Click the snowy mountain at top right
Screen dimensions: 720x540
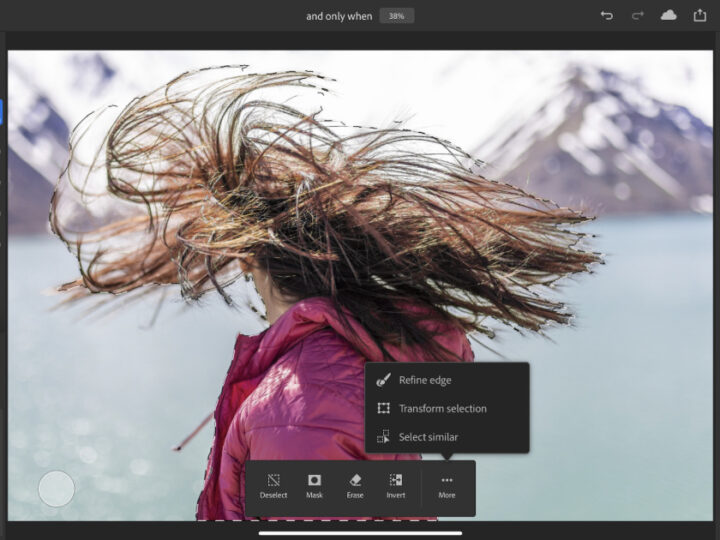[620, 130]
